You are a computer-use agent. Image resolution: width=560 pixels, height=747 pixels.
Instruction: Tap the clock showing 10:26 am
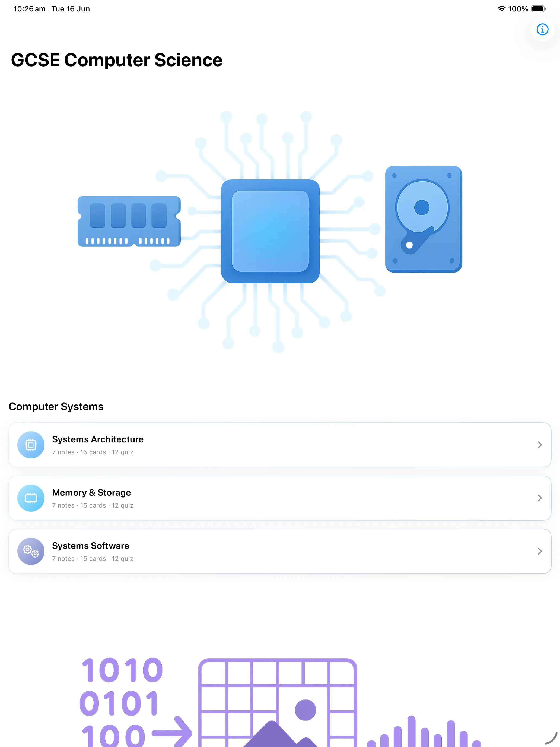pyautogui.click(x=29, y=9)
